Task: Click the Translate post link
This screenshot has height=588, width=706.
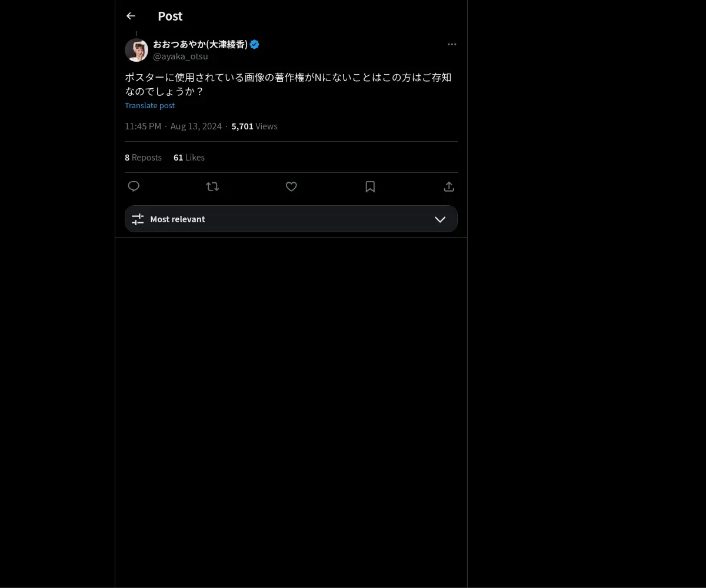Action: (x=149, y=105)
